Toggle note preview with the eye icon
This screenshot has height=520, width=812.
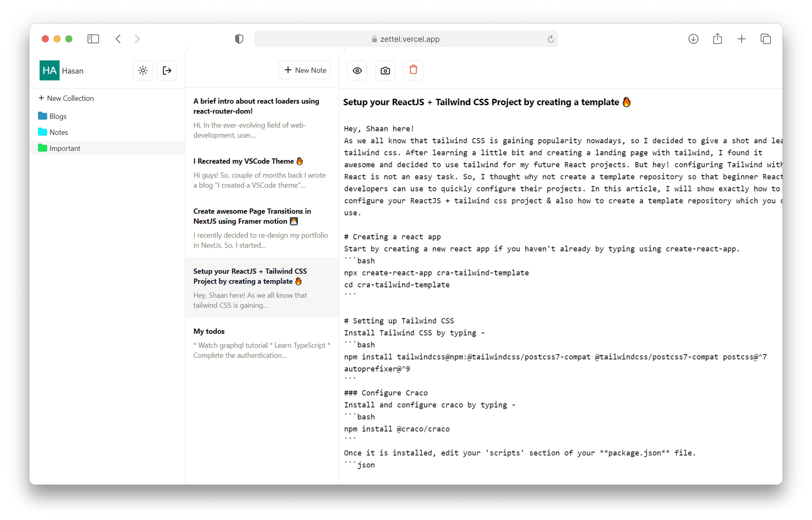[357, 71]
